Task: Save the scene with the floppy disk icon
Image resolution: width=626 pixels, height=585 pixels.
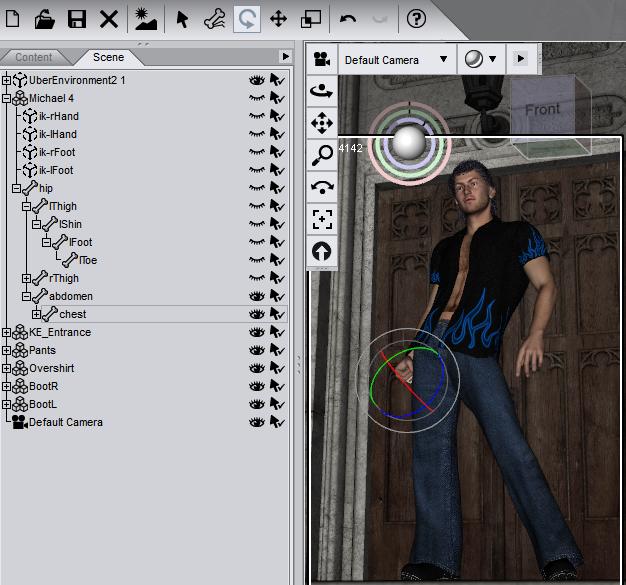Action: pos(77,19)
